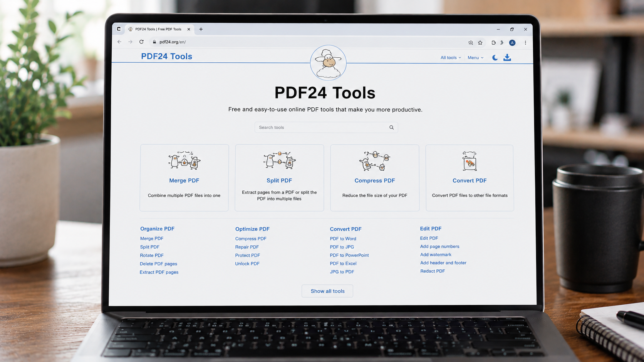644x362 pixels.
Task: Click the Compress PDF sheep illustration
Action: (x=374, y=161)
